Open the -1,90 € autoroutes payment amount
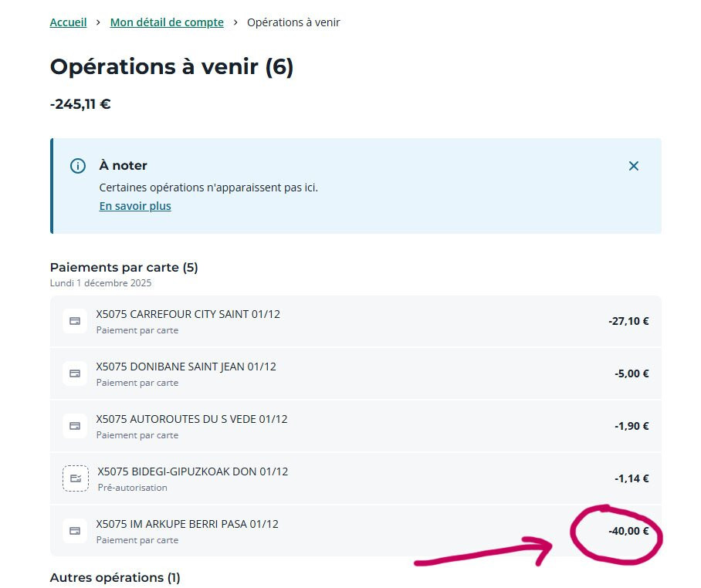 coord(632,426)
